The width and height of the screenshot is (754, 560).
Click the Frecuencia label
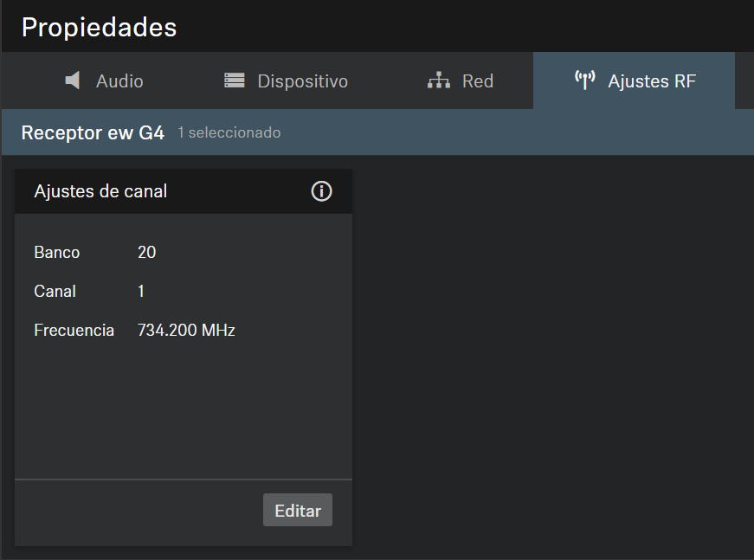pyautogui.click(x=74, y=331)
